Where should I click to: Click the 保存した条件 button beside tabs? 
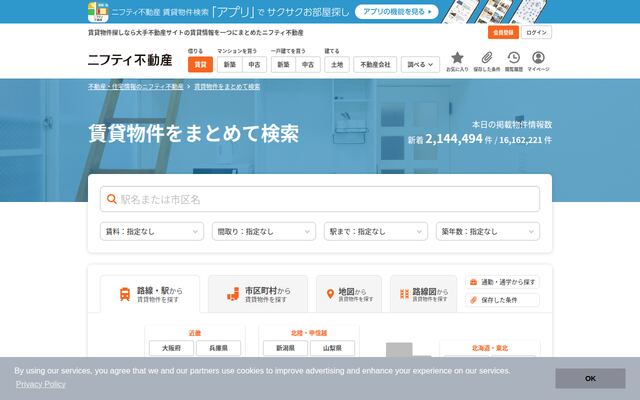coord(502,300)
